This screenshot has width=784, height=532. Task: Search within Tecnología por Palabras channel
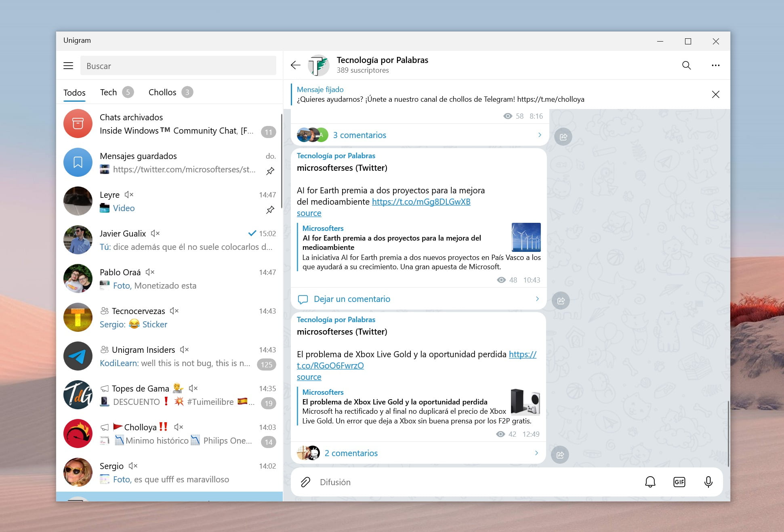[686, 65]
